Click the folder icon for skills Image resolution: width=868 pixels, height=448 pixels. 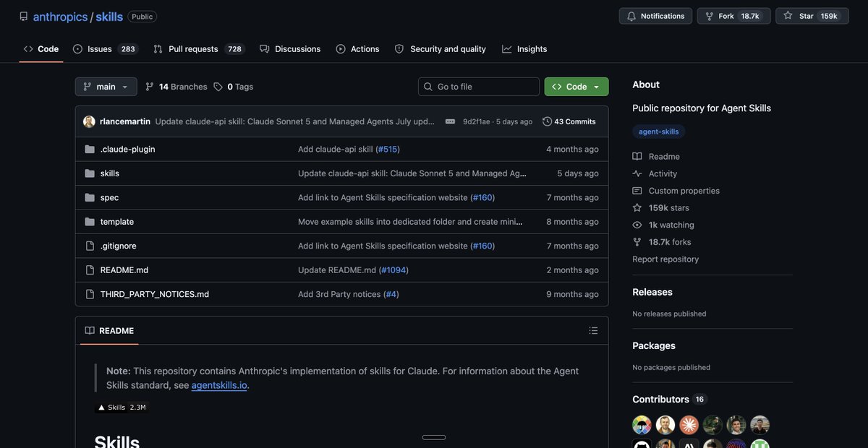point(90,173)
